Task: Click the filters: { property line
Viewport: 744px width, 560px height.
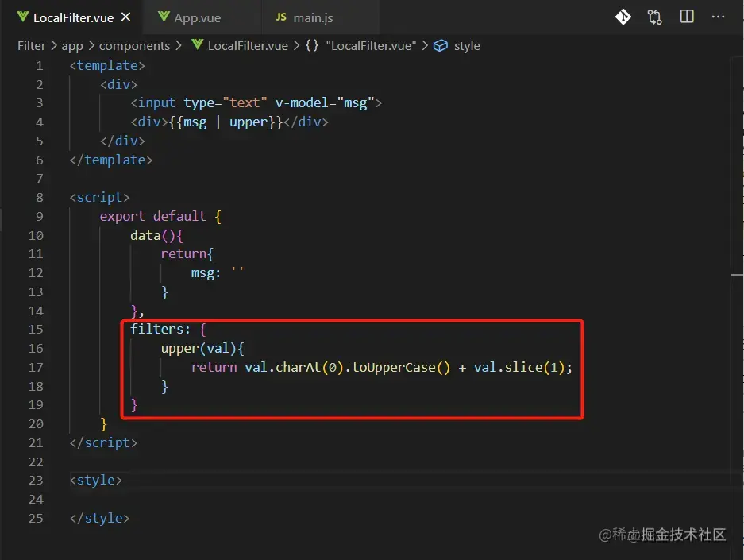Action: click(x=168, y=330)
